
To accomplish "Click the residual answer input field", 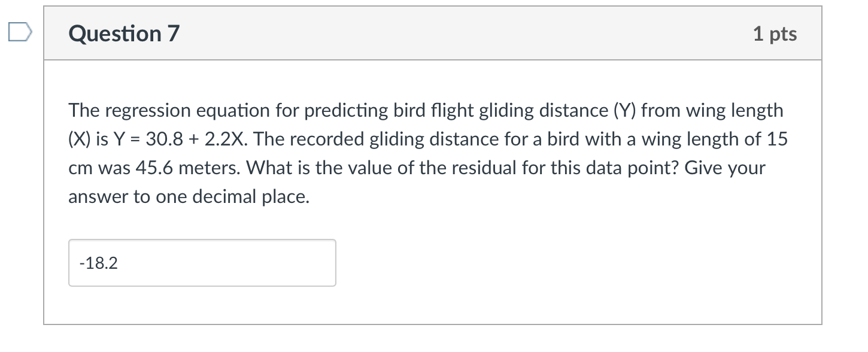I will 202,263.
